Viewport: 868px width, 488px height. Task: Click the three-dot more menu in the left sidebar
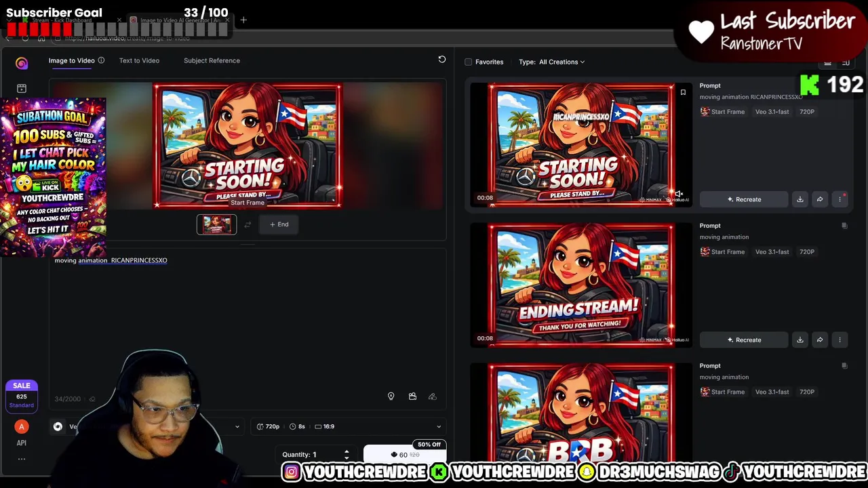click(22, 459)
